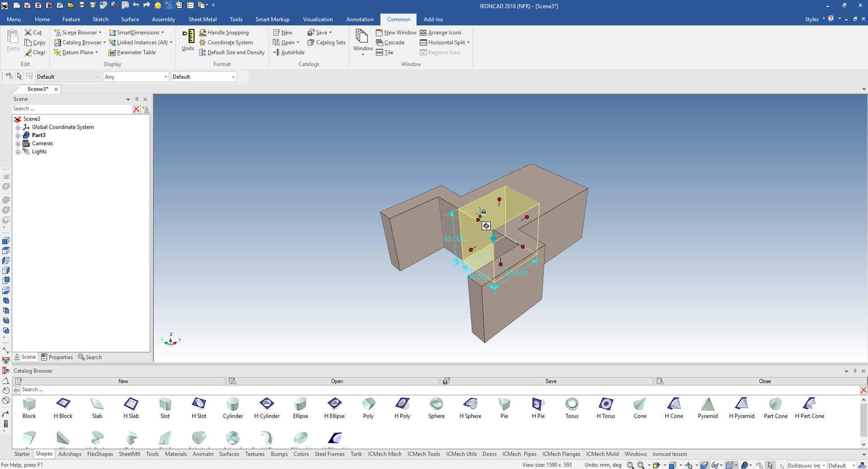Click the catalog Open button

coord(337,381)
